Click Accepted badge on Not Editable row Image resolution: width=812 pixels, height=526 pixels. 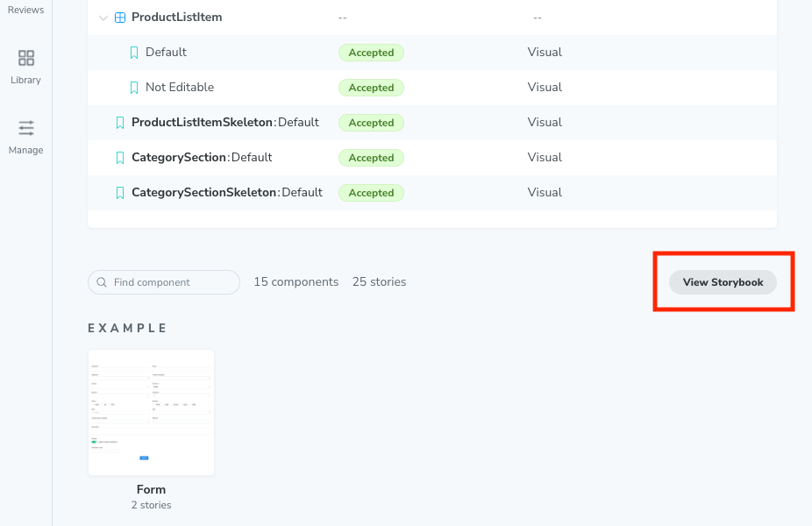point(371,88)
